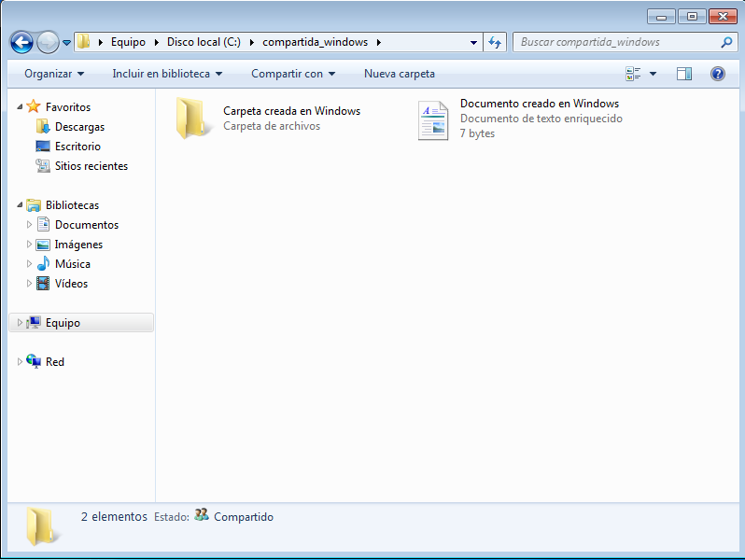The height and width of the screenshot is (560, 745).
Task: Expand the Música library
Action: [x=29, y=263]
